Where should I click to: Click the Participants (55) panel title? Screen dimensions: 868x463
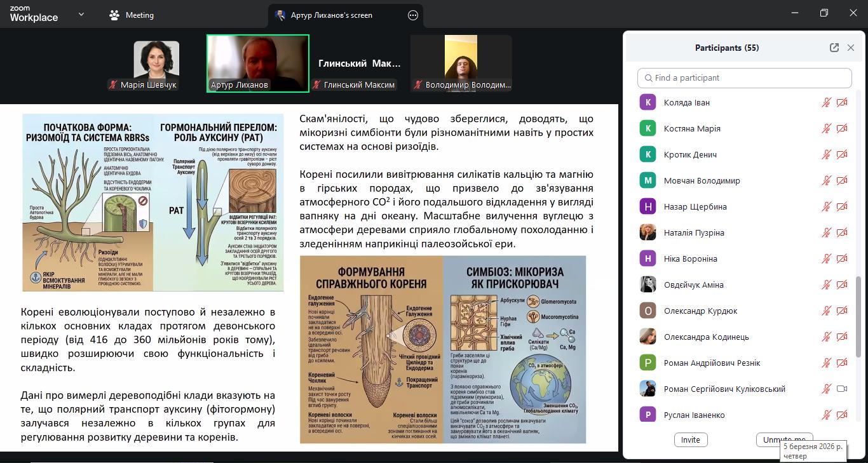(x=727, y=48)
